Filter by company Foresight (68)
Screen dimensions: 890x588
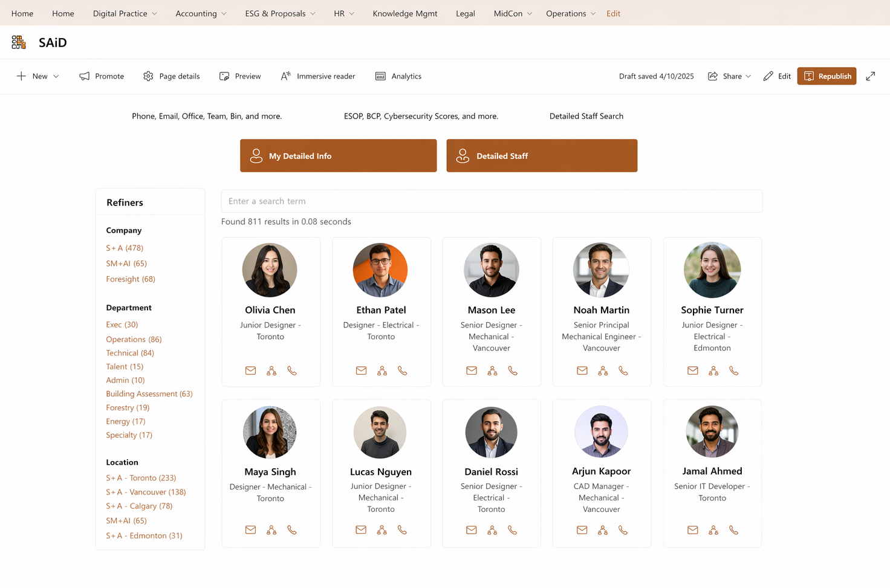(x=131, y=279)
